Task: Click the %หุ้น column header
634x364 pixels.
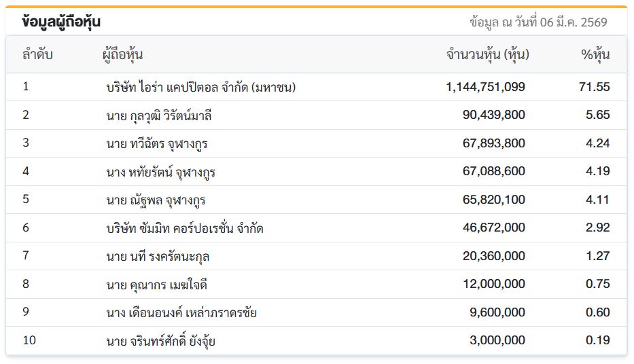Action: 595,55
